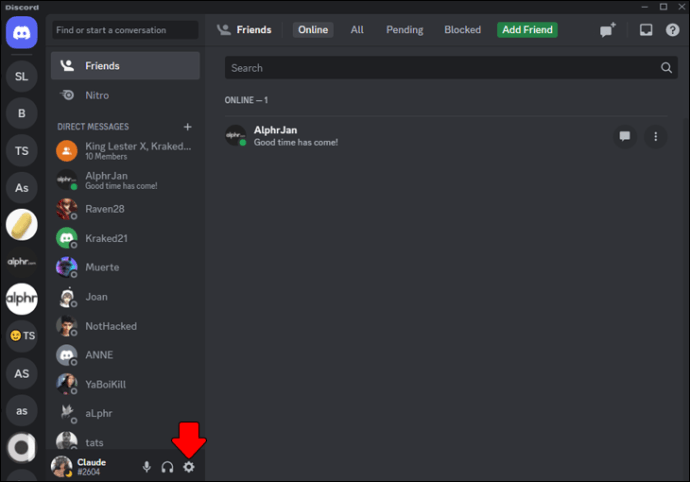Viewport: 690px width, 482px height.
Task: Click the Add Friend button
Action: 527,30
